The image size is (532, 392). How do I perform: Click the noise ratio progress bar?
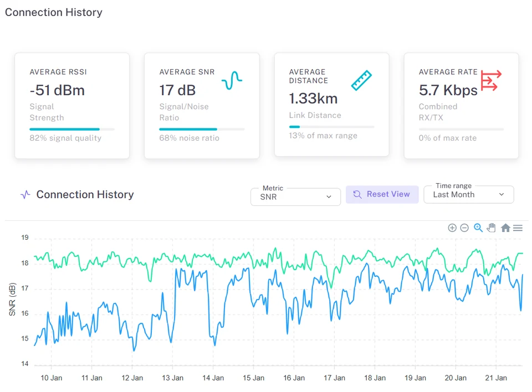tap(202, 129)
